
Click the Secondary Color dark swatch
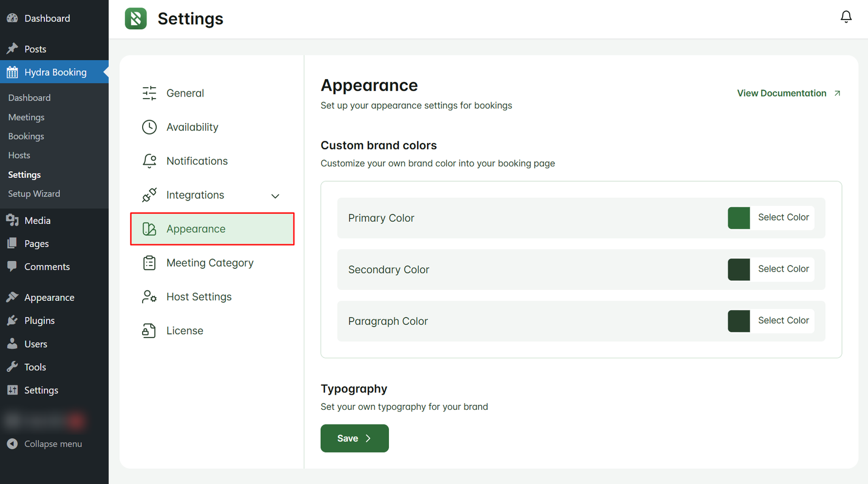(738, 269)
